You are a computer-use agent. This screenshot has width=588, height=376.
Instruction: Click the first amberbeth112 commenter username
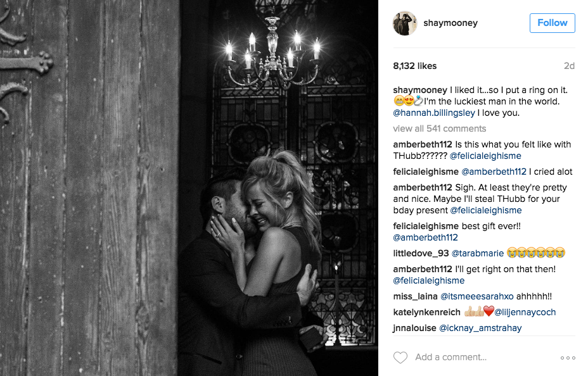coord(423,144)
